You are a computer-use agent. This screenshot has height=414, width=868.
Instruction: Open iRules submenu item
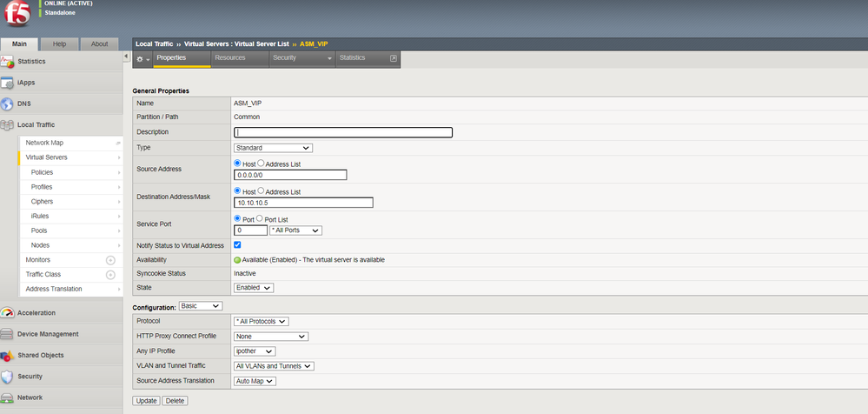click(41, 217)
